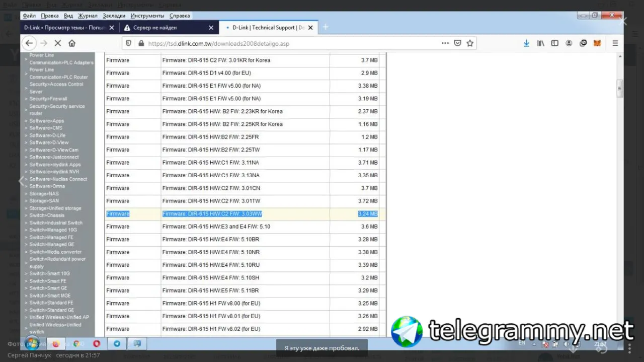Select 'DIR-615 H/W:E5 F/W: 5.11BR' entry
The width and height of the screenshot is (644, 362).
click(210, 291)
